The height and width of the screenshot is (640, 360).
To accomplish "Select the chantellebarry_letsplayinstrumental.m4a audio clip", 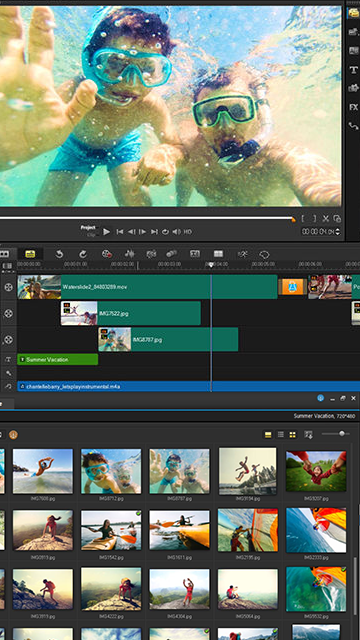I will (x=189, y=386).
